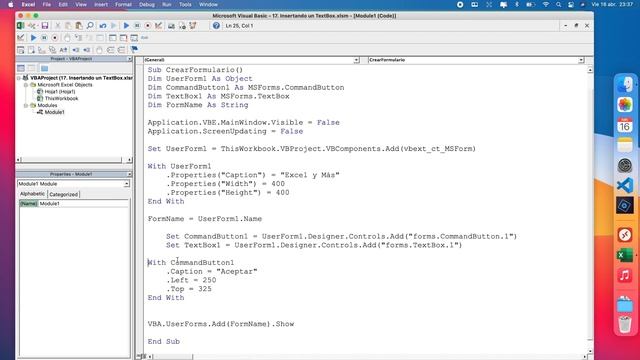This screenshot has width=640, height=360.
Task: Click the line "FormName = UserForm1.Name"
Action: pyautogui.click(x=205, y=219)
